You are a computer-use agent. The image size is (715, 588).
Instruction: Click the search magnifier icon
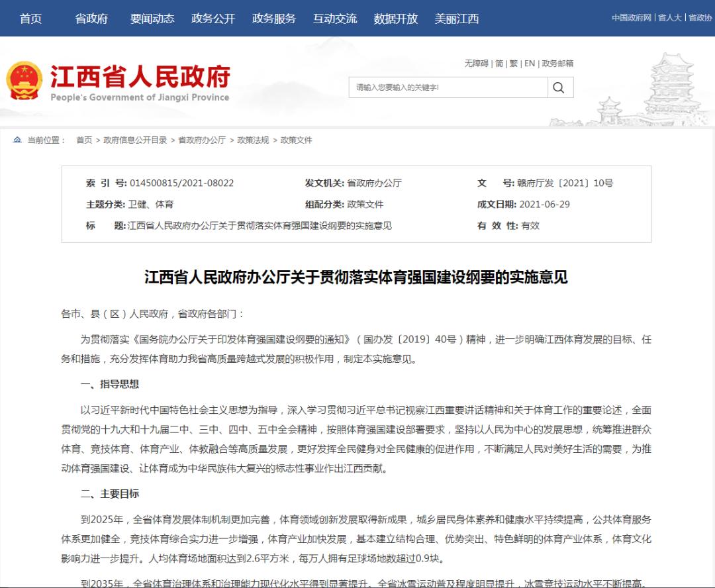[x=559, y=87]
